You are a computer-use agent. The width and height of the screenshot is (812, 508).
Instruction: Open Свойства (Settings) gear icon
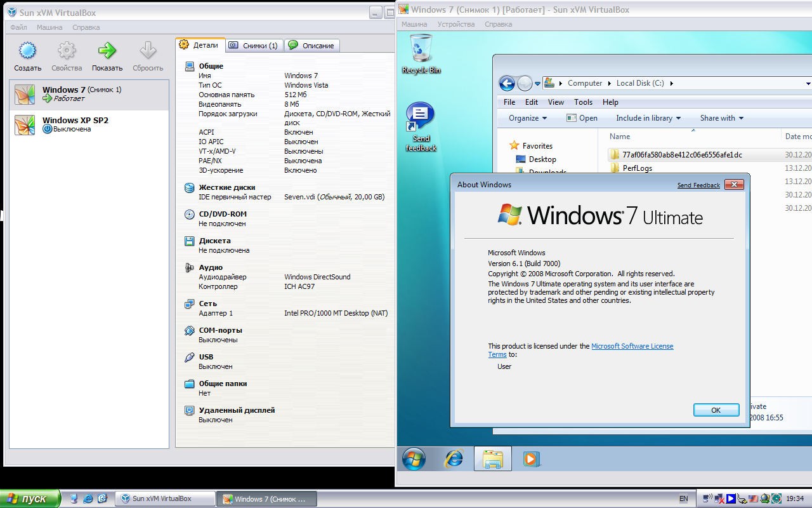click(67, 51)
